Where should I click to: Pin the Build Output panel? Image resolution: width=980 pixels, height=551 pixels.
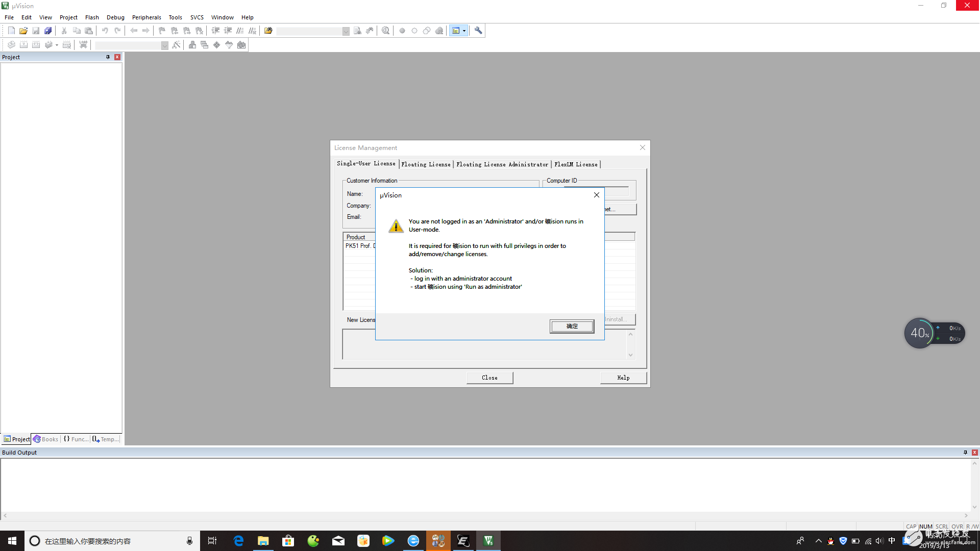[965, 453]
